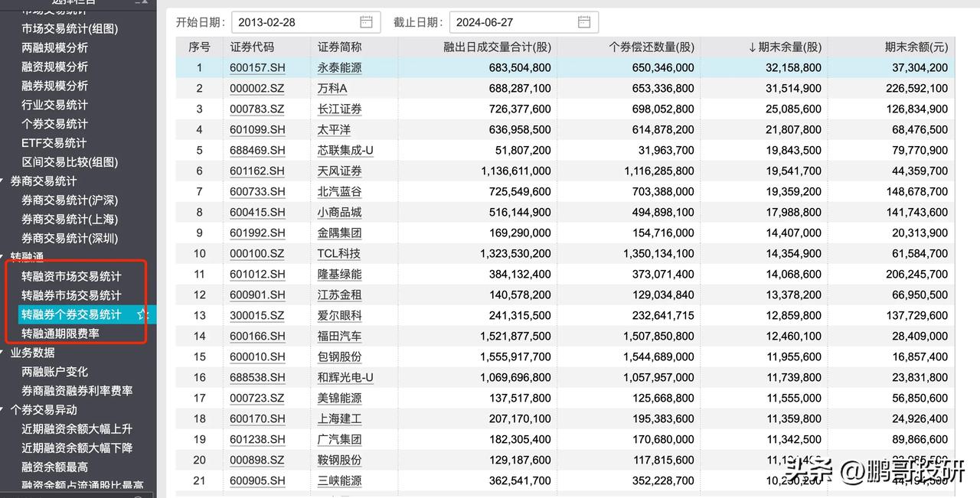Image resolution: width=980 pixels, height=498 pixels.
Task: Open stock code link 601162.SH
Action: tap(257, 171)
